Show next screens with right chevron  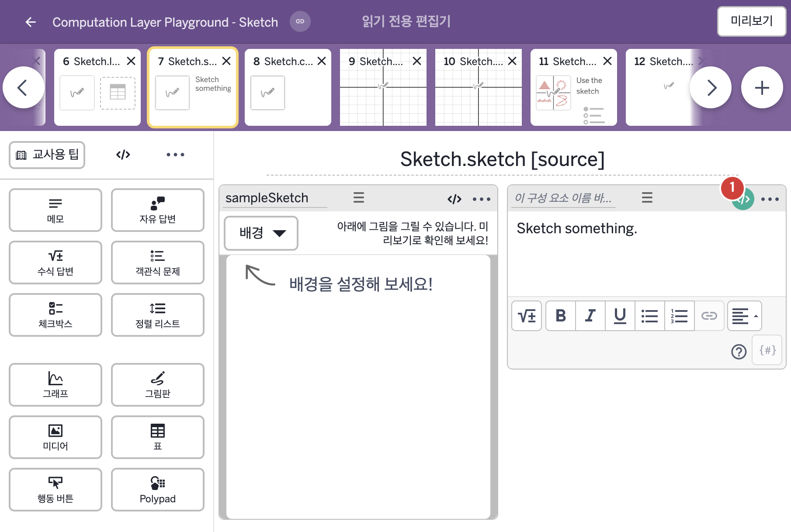[x=711, y=87]
